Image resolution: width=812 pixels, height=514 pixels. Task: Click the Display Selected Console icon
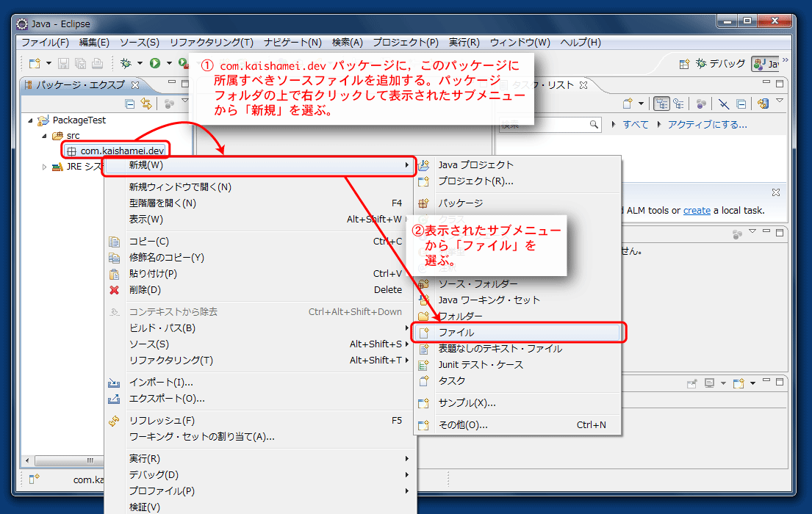pyautogui.click(x=709, y=383)
